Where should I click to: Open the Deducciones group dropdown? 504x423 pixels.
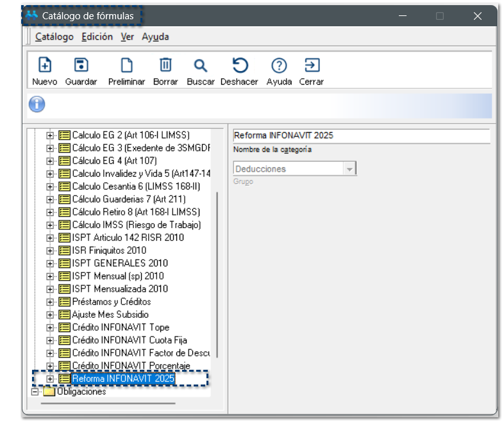pos(349,169)
